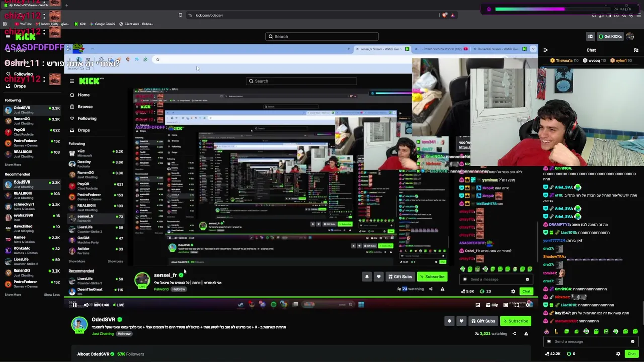Follow OdedSVR with the heart icon
The image size is (644, 362).
pos(461,321)
